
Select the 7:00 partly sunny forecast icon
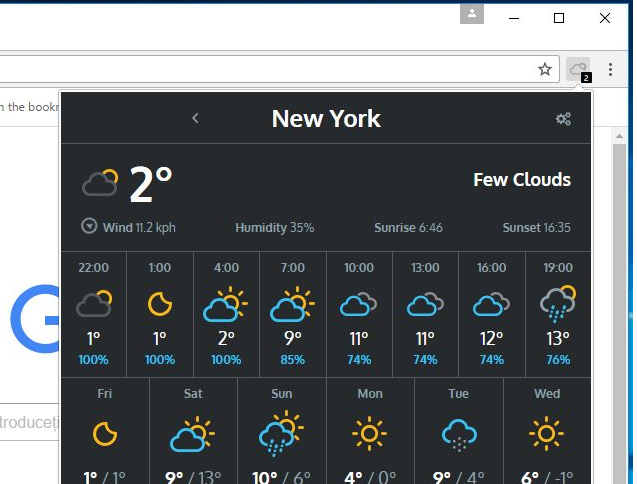tap(292, 304)
